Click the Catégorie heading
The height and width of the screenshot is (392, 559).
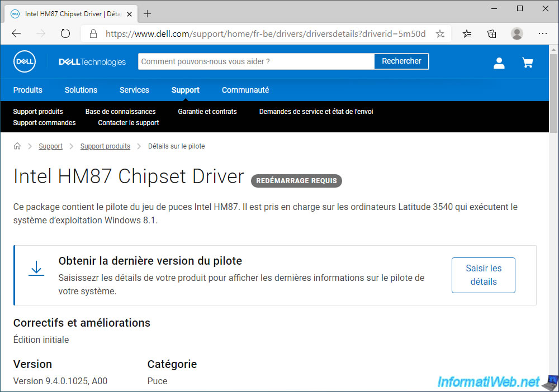coord(172,364)
